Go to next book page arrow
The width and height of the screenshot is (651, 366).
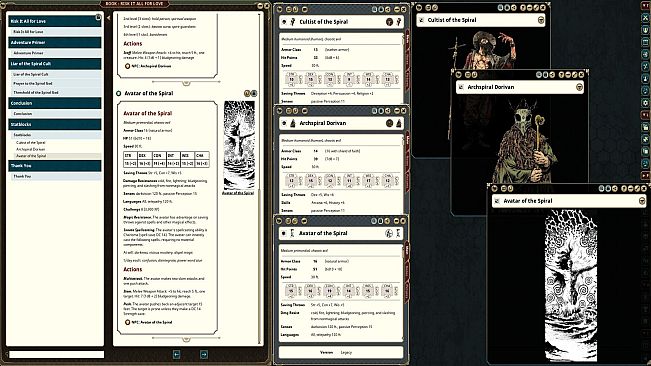point(204,354)
